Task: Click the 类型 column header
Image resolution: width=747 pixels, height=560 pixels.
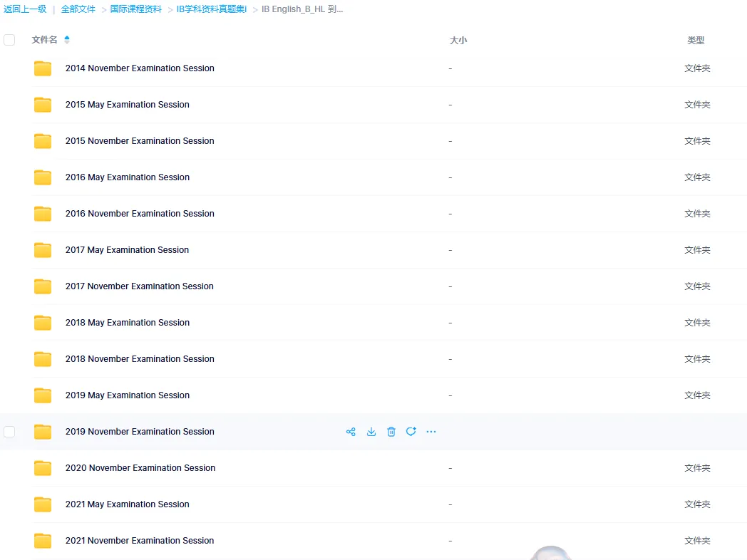Action: (x=696, y=41)
